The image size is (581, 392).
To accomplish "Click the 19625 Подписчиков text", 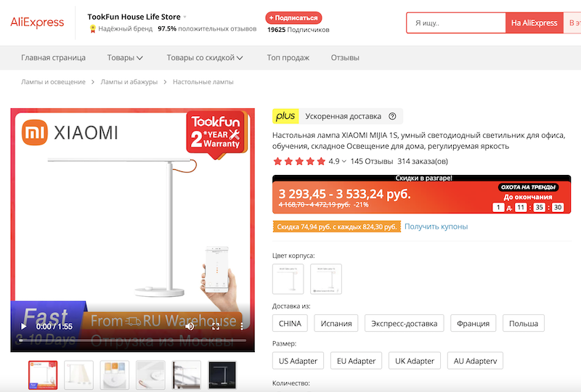I will click(x=298, y=30).
